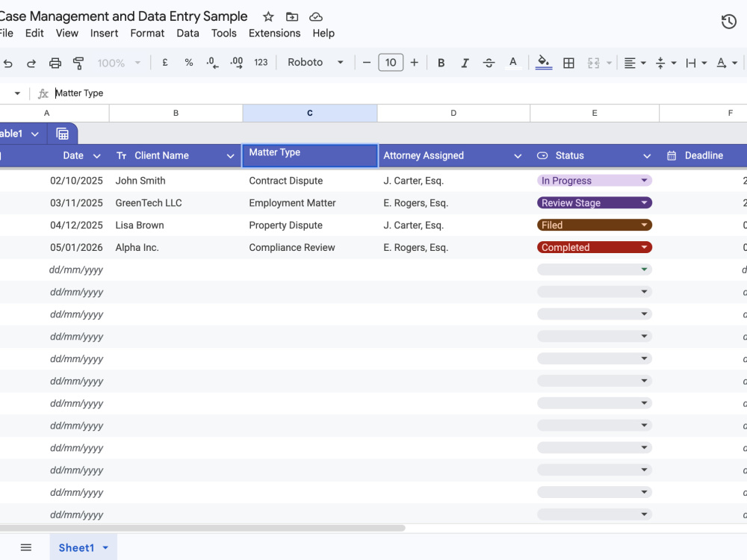Click the redo arrow icon

[31, 63]
